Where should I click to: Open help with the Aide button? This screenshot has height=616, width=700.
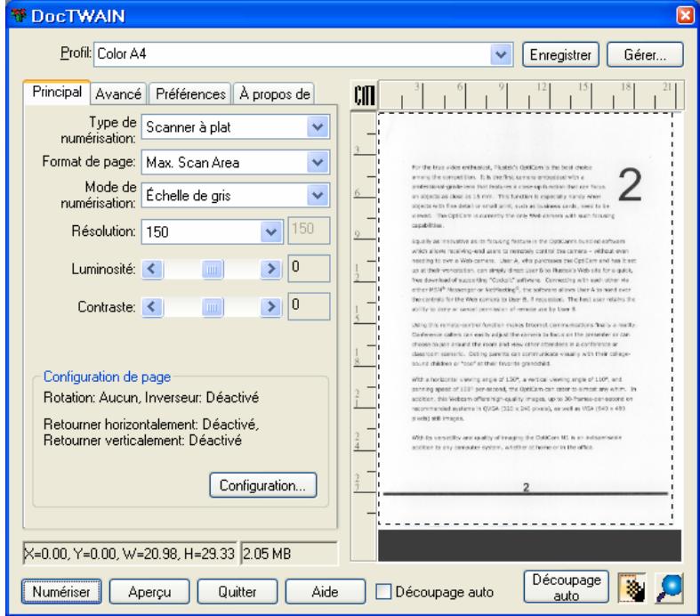tap(325, 591)
